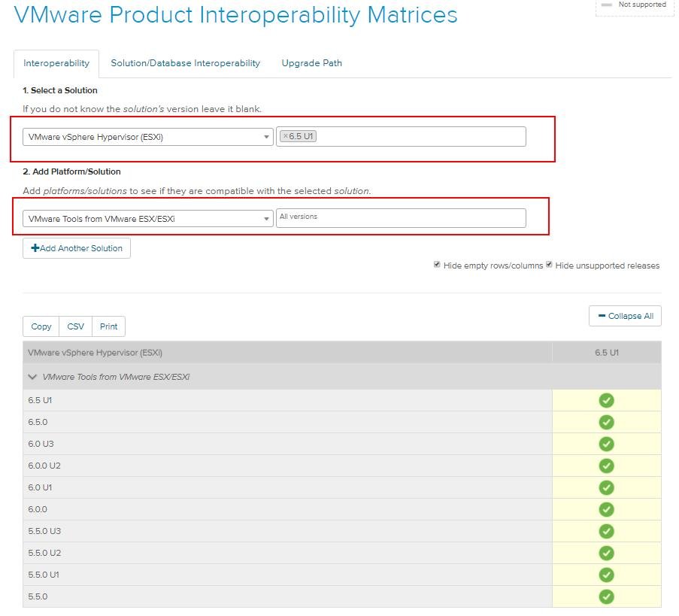Click the VMware Product Interoperability Matrices heading

235,15
